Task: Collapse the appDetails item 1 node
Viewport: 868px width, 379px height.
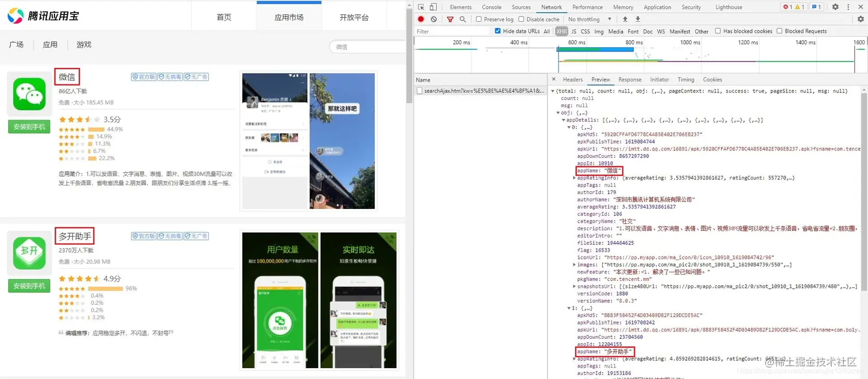Action: [569, 308]
